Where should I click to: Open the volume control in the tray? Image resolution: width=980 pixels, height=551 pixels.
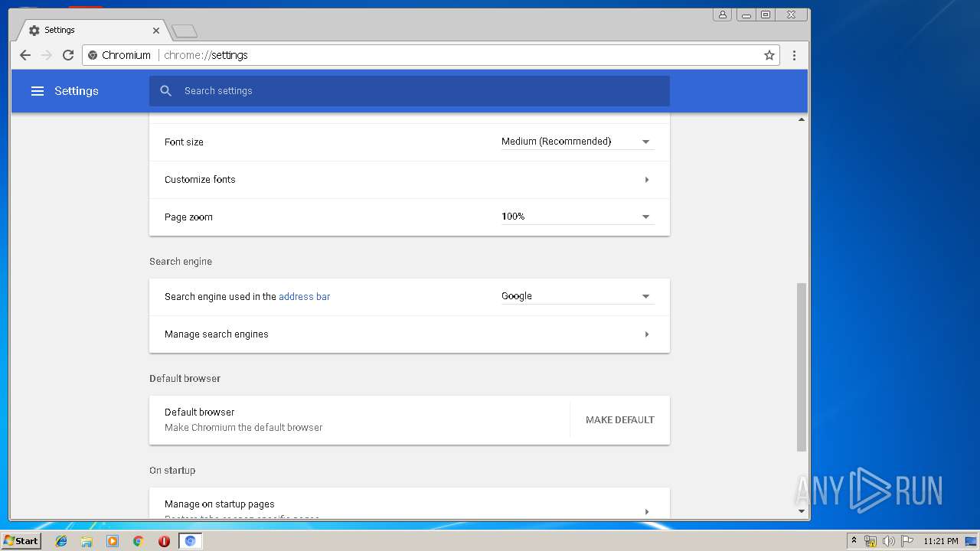click(889, 541)
